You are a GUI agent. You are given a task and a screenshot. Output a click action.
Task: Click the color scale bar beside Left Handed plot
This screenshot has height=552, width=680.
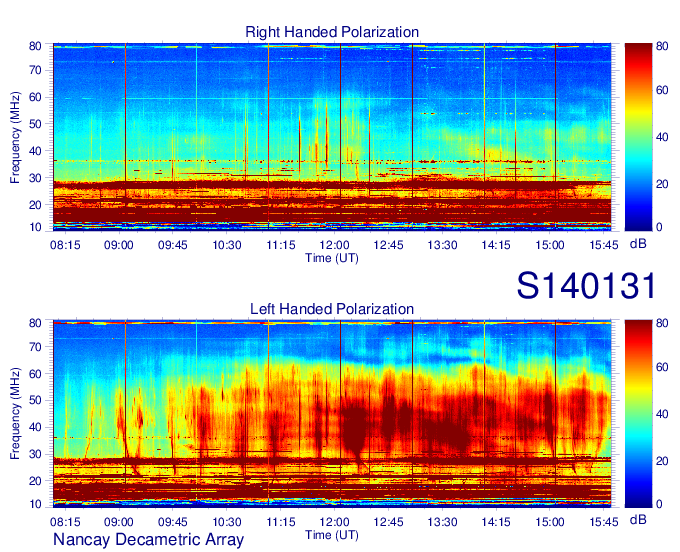coord(638,414)
